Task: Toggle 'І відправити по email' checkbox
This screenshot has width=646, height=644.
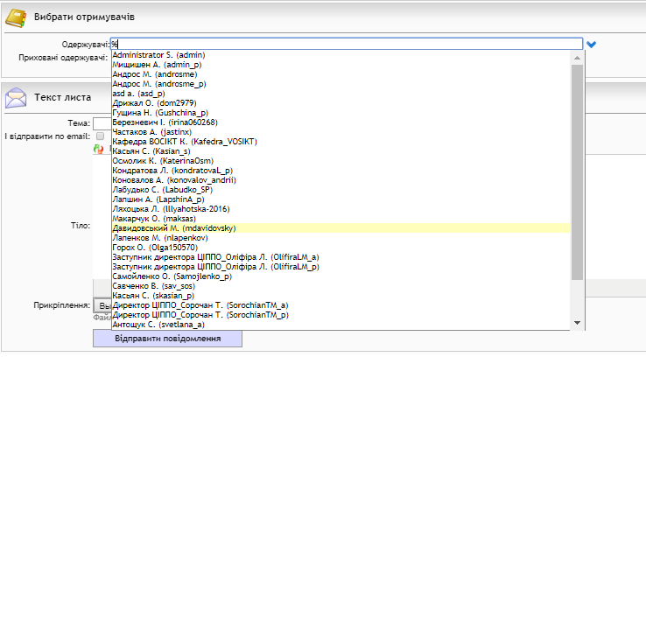Action: (x=100, y=136)
